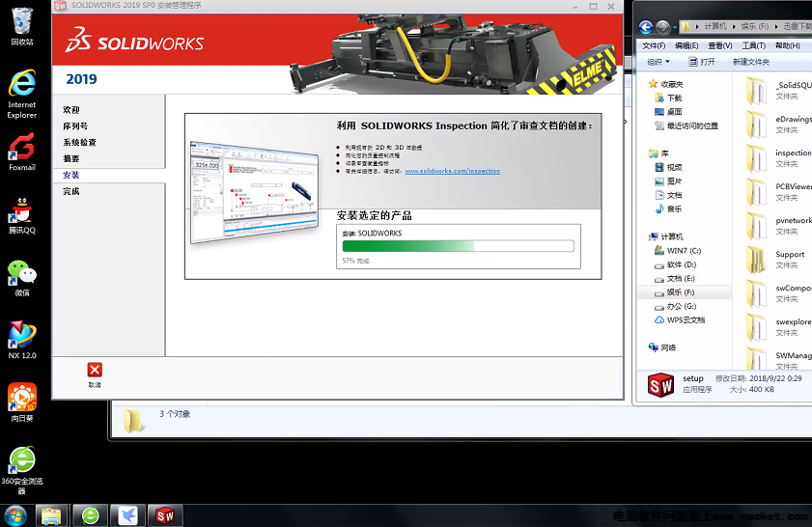The height and width of the screenshot is (527, 812).
Task: Select the inspection folder
Action: tap(779, 158)
